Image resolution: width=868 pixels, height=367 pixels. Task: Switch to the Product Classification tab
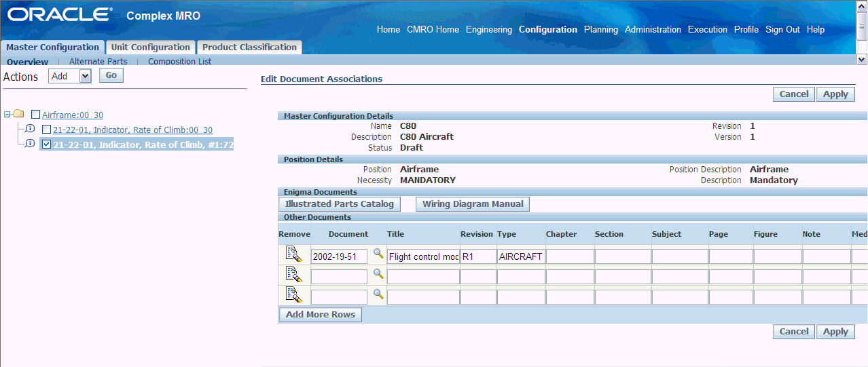[x=249, y=47]
